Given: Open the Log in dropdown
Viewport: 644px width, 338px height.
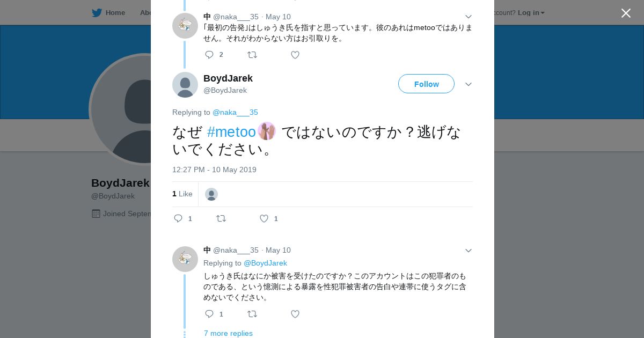Looking at the screenshot, I should (531, 12).
